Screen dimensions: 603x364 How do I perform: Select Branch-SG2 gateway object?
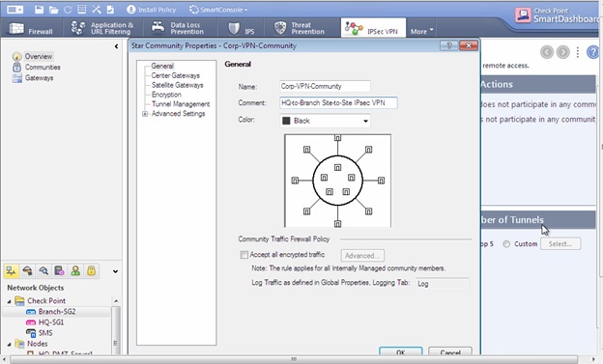[57, 311]
